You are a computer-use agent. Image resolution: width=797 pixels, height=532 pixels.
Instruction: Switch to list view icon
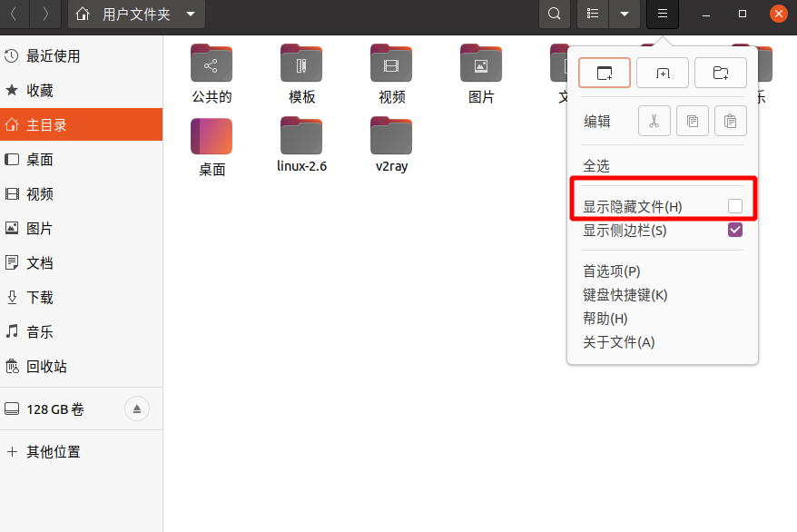pyautogui.click(x=593, y=14)
